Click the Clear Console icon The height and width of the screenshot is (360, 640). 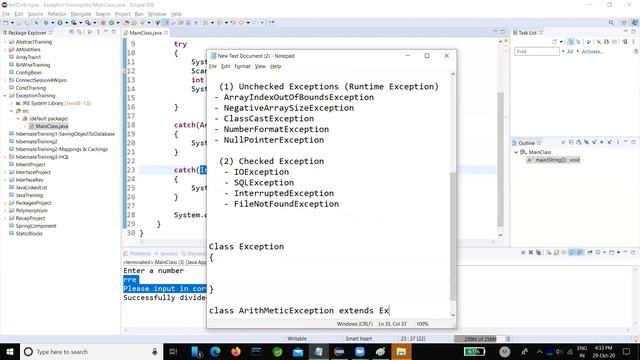pyautogui.click(x=549, y=253)
